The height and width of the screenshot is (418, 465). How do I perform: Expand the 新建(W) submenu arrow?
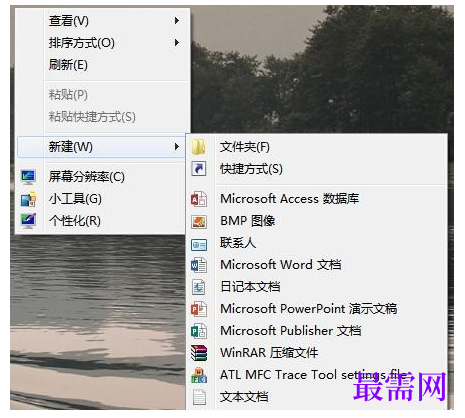[x=177, y=146]
